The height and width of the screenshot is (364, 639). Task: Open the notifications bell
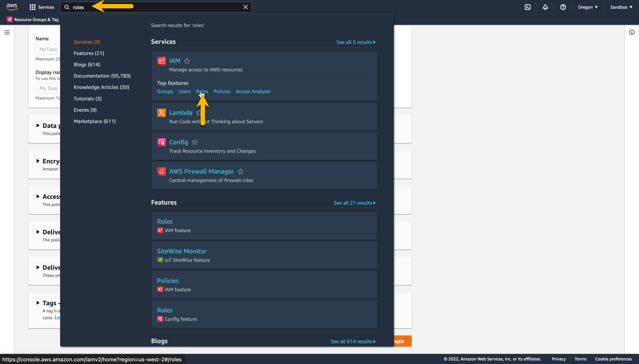pyautogui.click(x=545, y=7)
